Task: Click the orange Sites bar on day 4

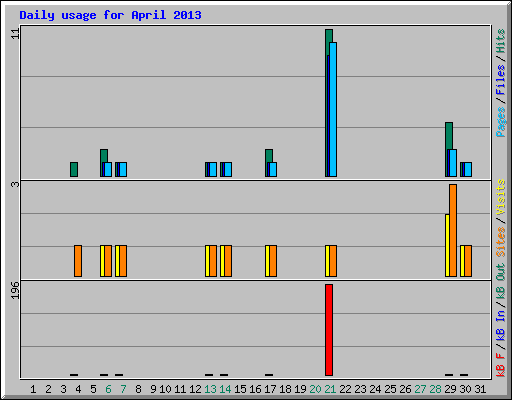Action: [78, 261]
